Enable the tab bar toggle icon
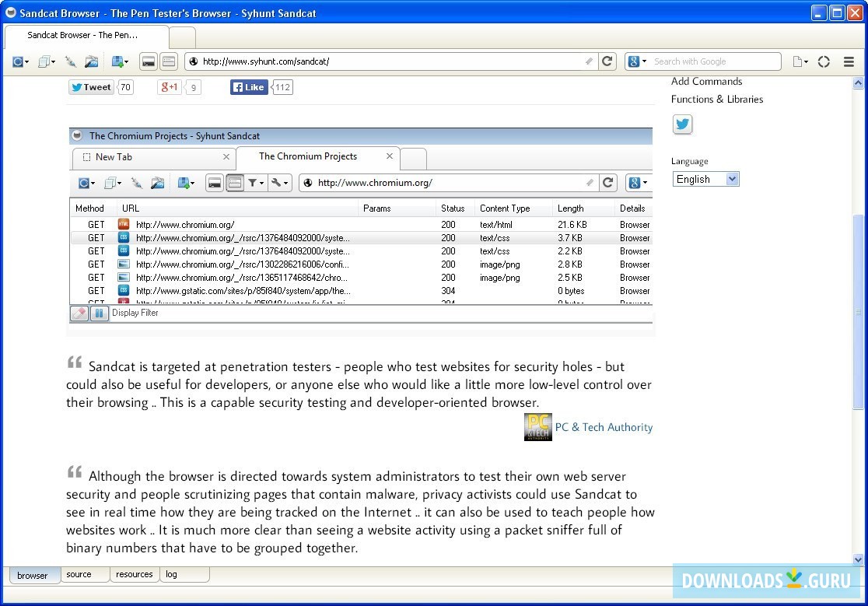Viewport: 868px width, 606px height. coord(168,61)
